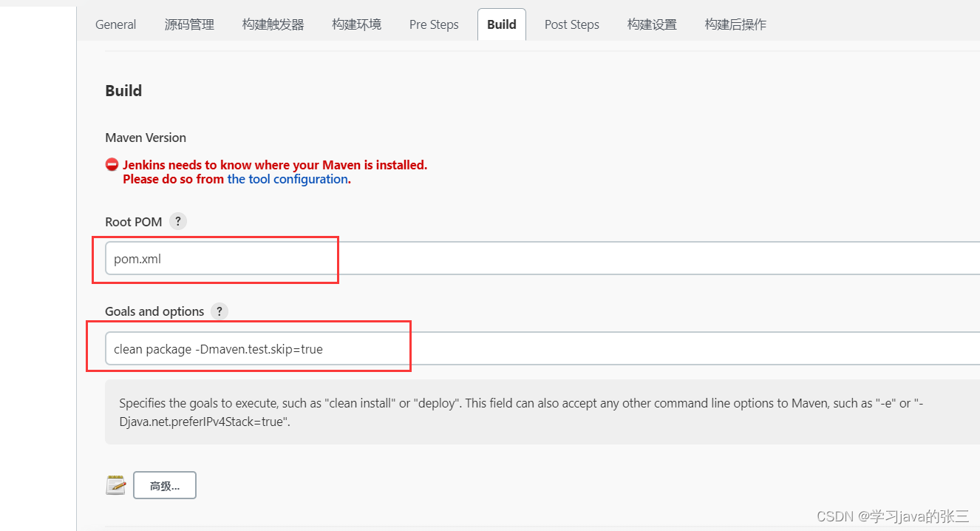Click the red Maven installation error icon
The height and width of the screenshot is (531, 980).
(112, 164)
